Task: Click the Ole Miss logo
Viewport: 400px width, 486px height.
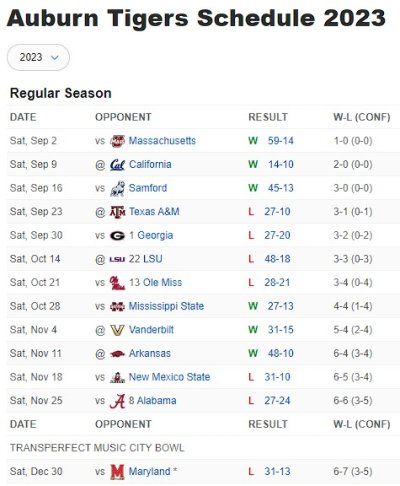Action: (x=117, y=283)
